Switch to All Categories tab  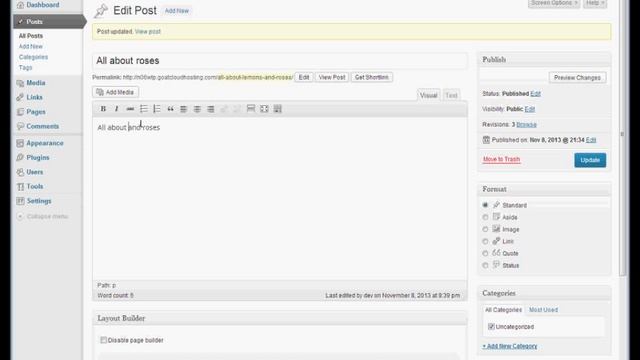[503, 310]
